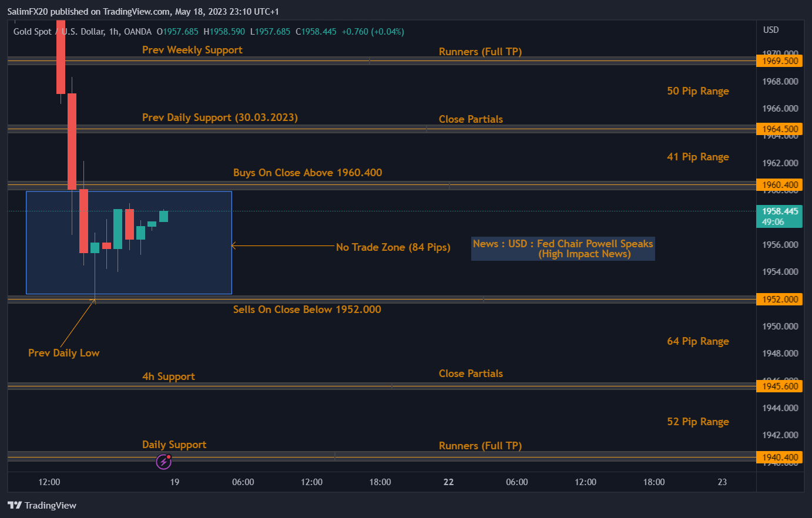Image resolution: width=812 pixels, height=518 pixels.
Task: Select the TradingView logo in the bottom corner
Action: [x=42, y=505]
